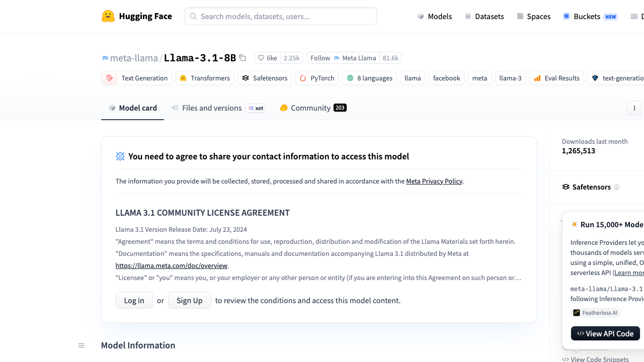
Task: Click the Files and versions tab icon
Action: (x=175, y=108)
